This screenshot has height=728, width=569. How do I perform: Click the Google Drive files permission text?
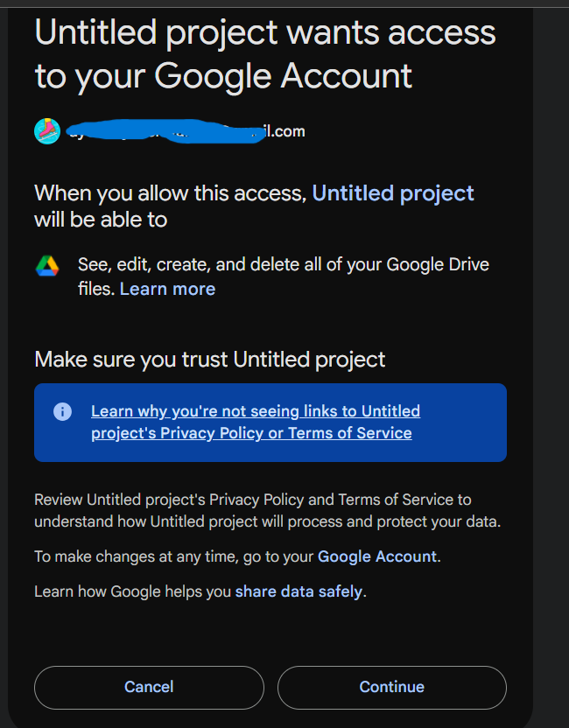pos(283,265)
